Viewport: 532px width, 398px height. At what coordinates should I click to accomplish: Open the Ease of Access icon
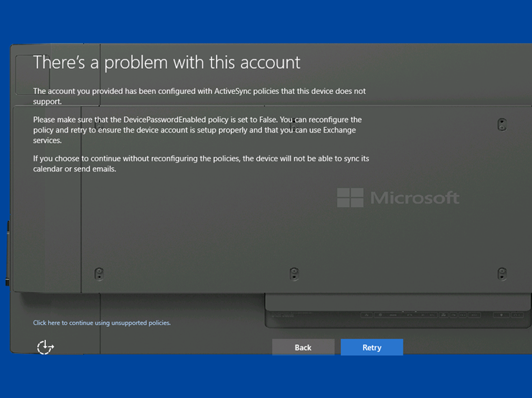tap(45, 347)
